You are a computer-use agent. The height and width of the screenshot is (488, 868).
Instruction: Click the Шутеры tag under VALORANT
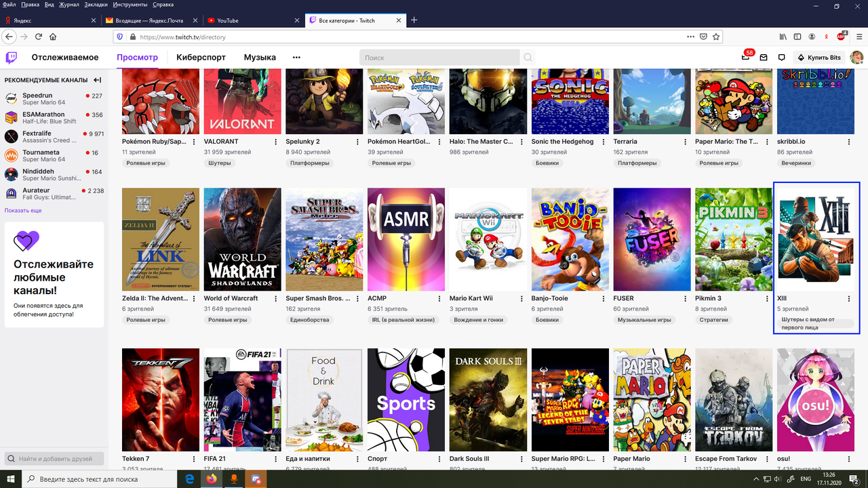[x=220, y=163]
